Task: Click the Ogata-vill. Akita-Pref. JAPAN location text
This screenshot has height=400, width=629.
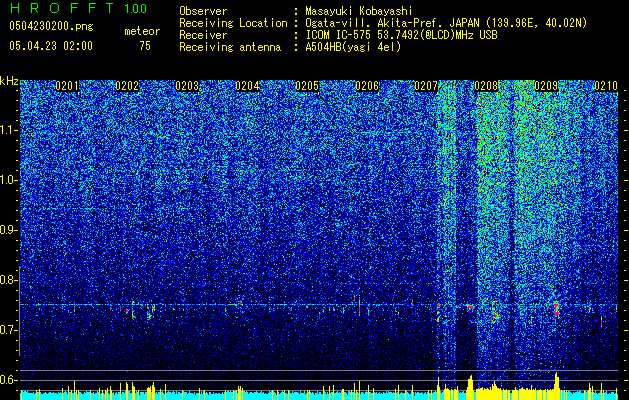Action: 446,23
